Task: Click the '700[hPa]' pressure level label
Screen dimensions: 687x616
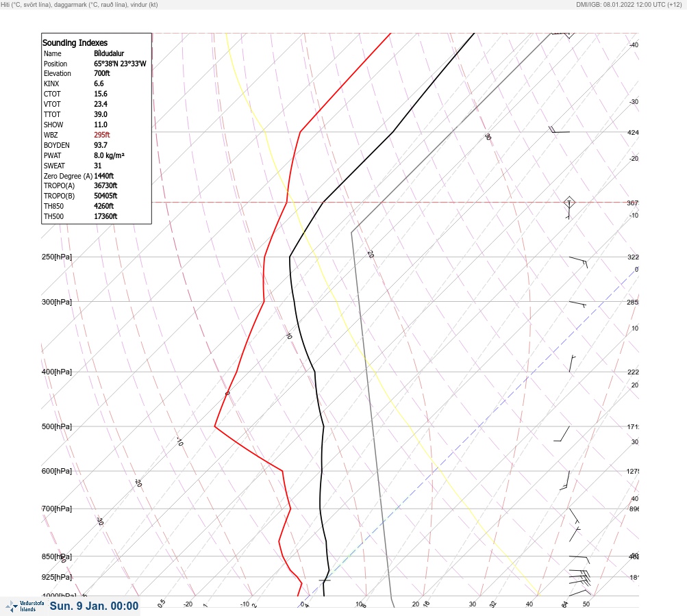Action: [57, 509]
